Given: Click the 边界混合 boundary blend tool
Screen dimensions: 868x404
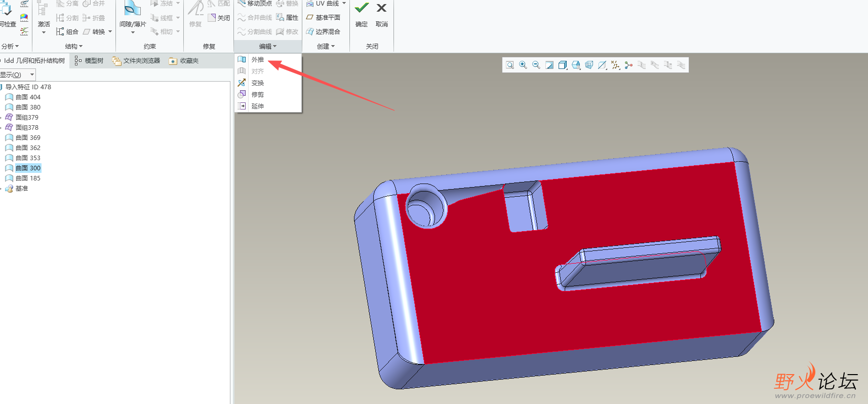Looking at the screenshot, I should click(323, 31).
